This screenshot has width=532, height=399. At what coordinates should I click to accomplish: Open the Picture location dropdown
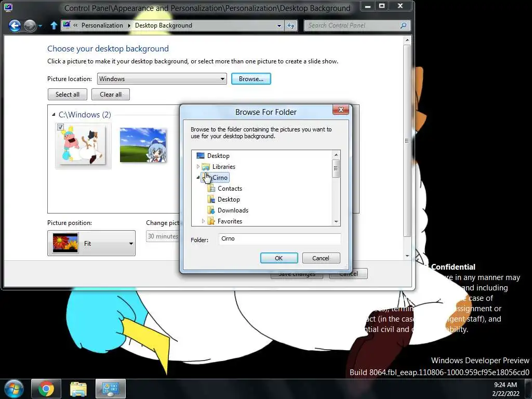(x=162, y=79)
